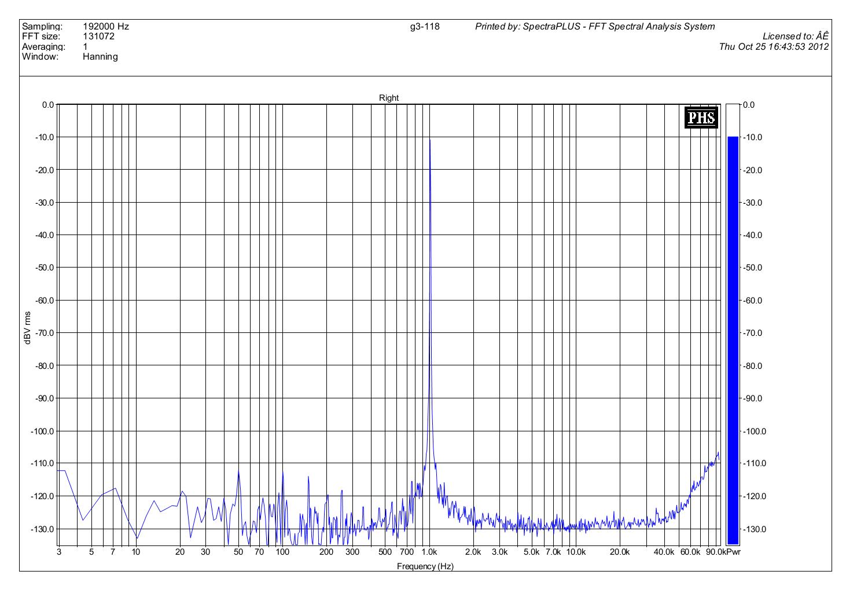868x608 pixels.
Task: Click the "300" frequency axis tick label
Action: [x=352, y=552]
